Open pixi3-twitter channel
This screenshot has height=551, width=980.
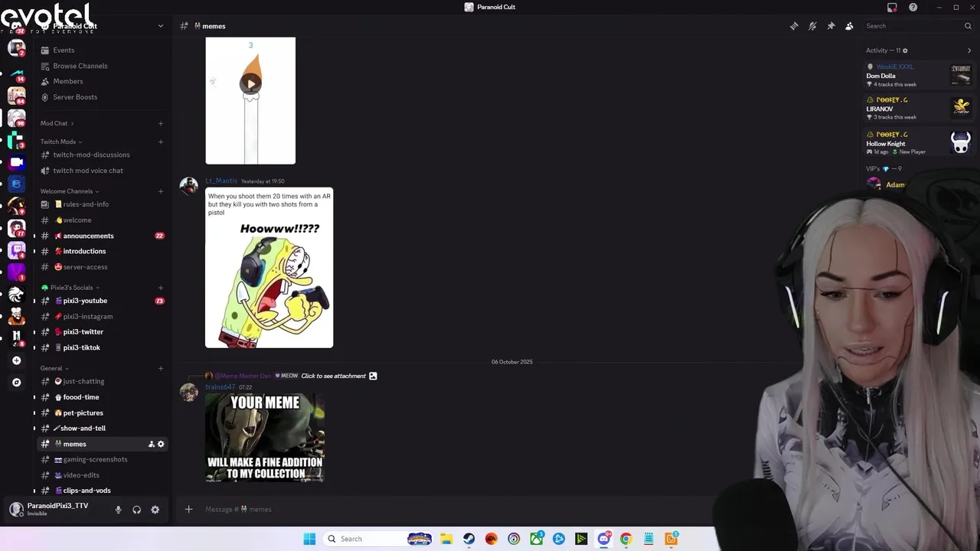coord(101,332)
